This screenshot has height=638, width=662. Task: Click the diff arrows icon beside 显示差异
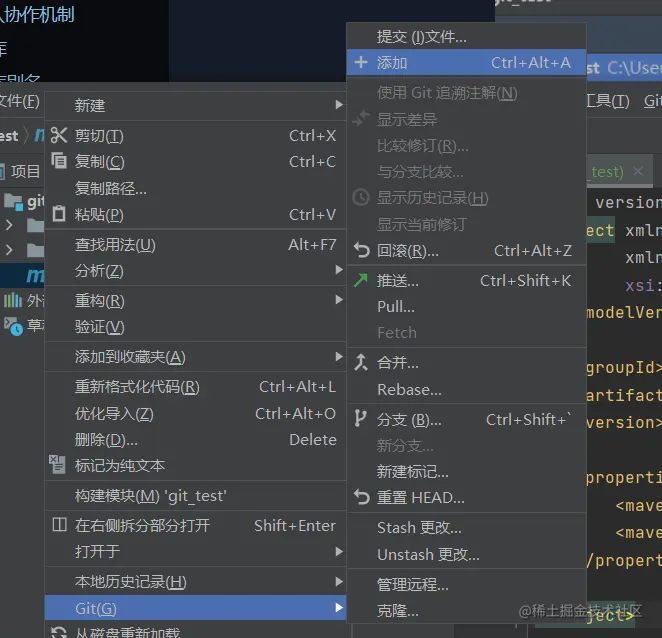[x=361, y=118]
